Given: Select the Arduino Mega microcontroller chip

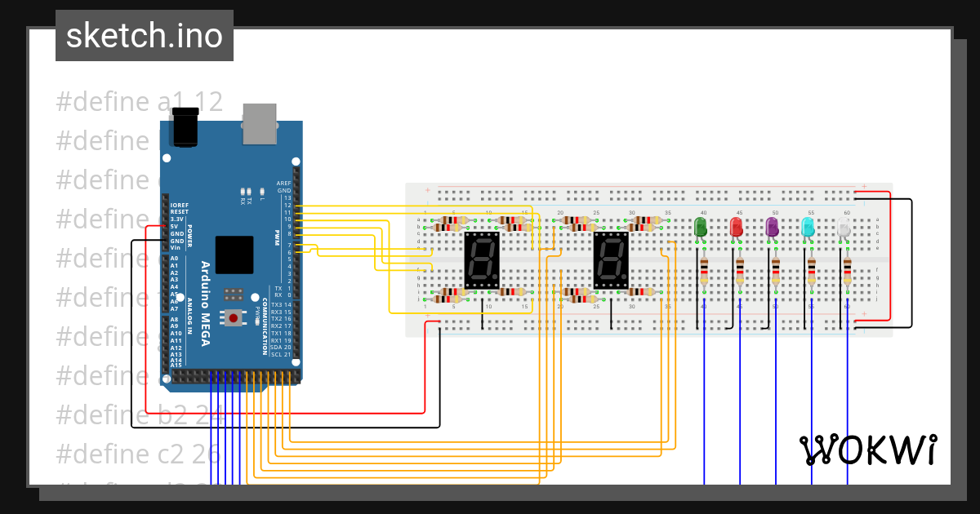Looking at the screenshot, I should [x=234, y=255].
